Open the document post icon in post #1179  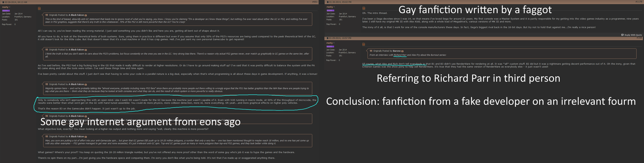pos(364,8)
